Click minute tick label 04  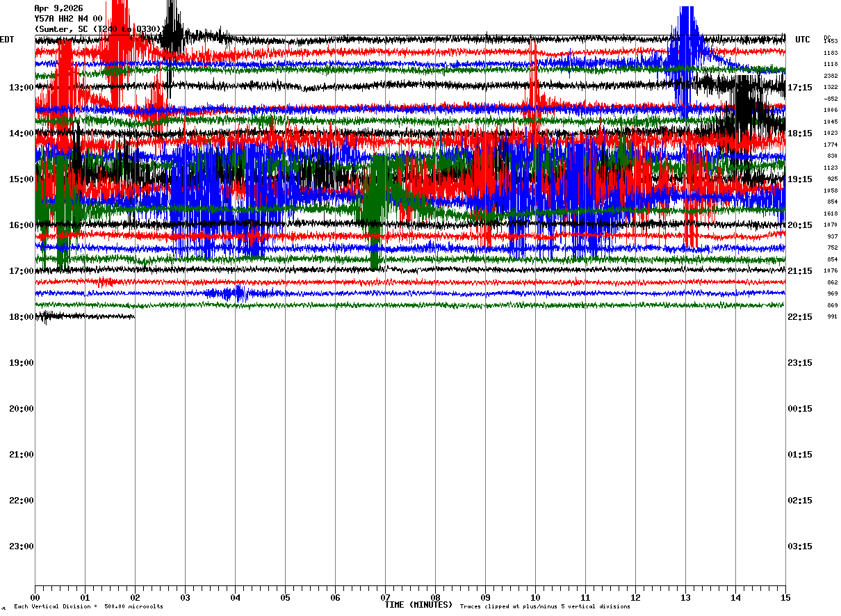(x=235, y=597)
